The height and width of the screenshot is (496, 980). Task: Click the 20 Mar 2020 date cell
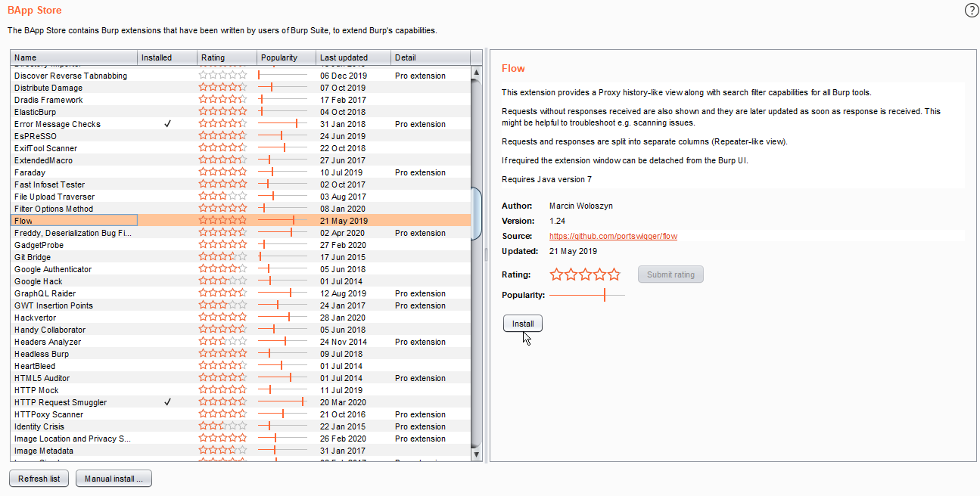coord(343,402)
